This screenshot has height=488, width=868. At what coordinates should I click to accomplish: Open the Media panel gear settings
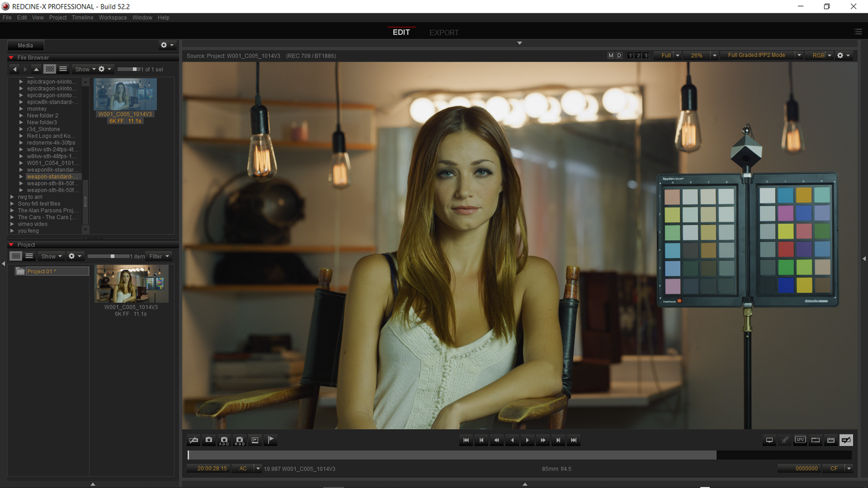pos(167,45)
